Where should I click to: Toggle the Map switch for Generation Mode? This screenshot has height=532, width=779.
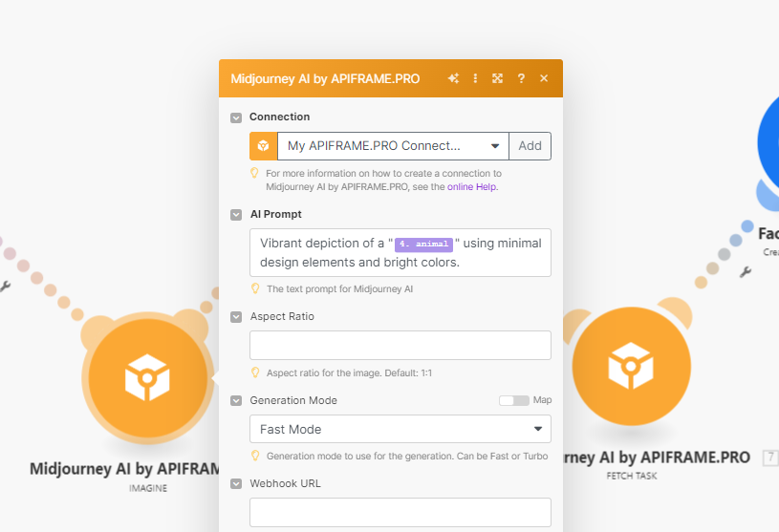514,400
